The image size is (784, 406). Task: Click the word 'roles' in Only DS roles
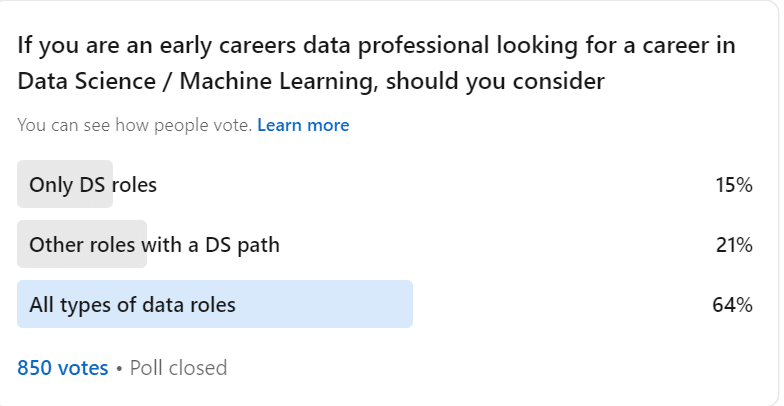point(134,185)
